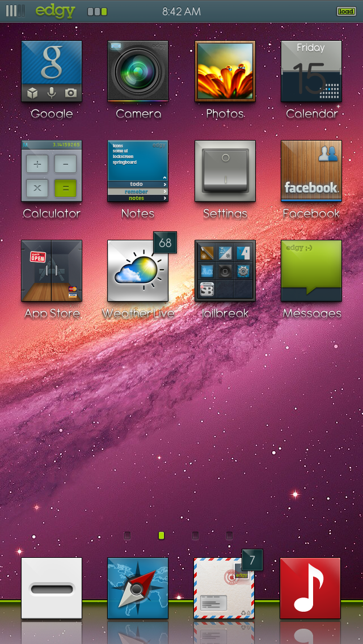Open the Weather Live app

click(138, 270)
